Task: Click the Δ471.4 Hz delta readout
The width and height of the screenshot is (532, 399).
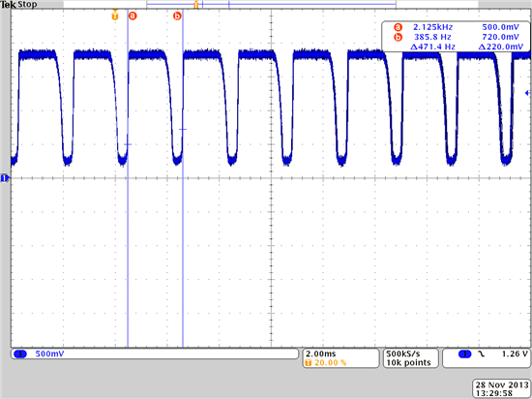Action: click(432, 46)
